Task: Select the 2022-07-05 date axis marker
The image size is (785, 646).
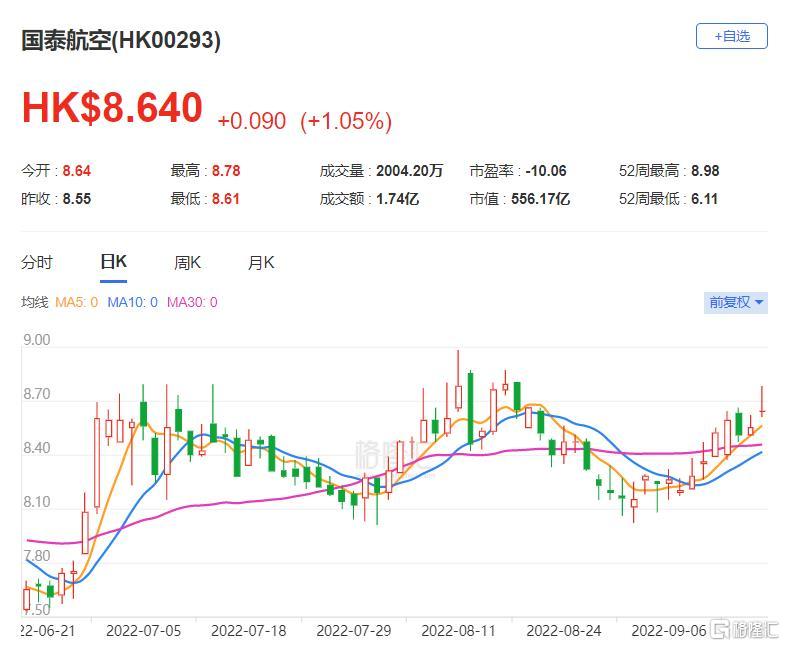Action: pyautogui.click(x=142, y=631)
